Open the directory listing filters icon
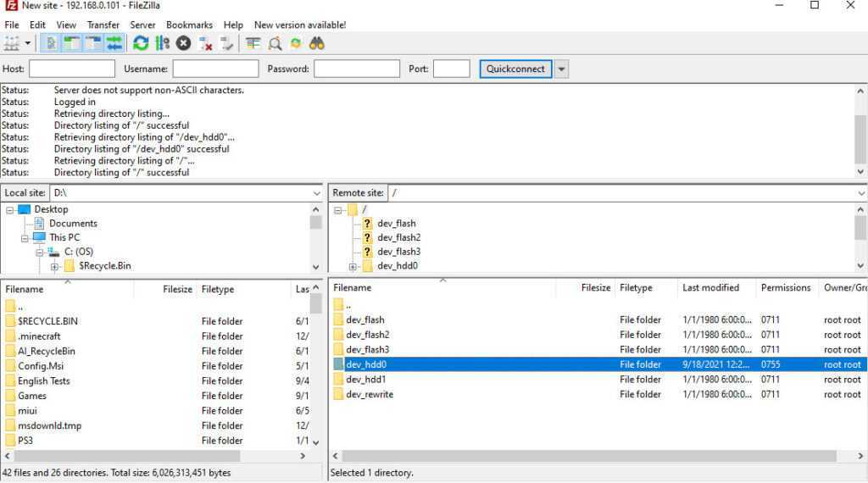The height and width of the screenshot is (483, 868). (x=253, y=43)
